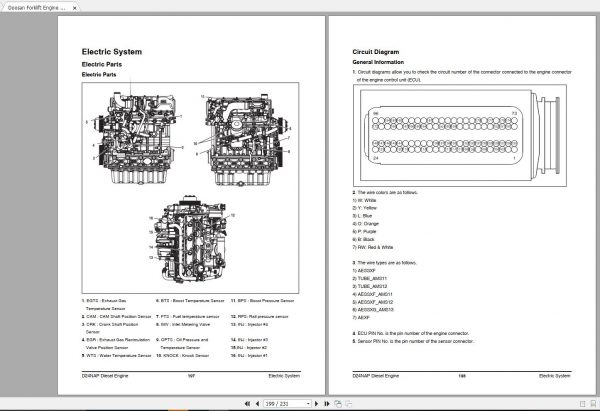Click the Electric System heading

tap(112, 52)
